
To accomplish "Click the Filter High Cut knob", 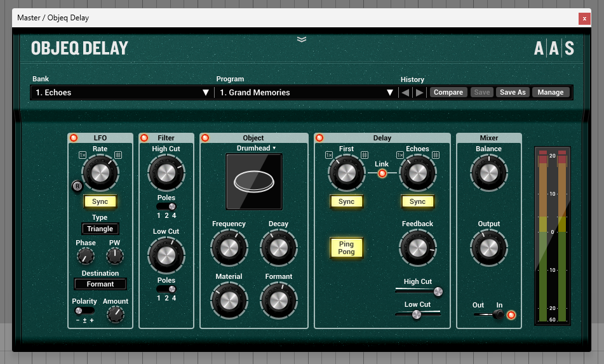I will point(166,173).
